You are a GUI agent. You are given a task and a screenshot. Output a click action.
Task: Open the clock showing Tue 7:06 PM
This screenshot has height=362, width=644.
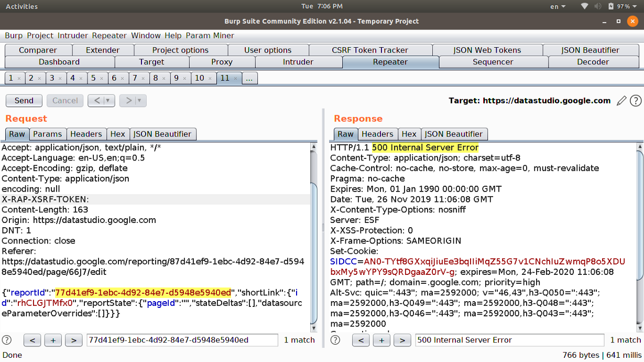(x=322, y=6)
